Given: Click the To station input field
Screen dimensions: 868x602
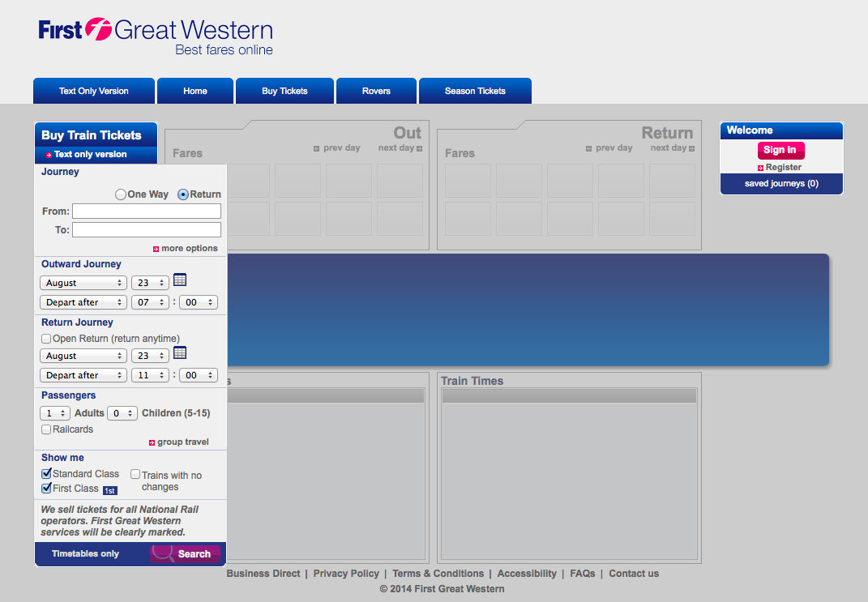Looking at the screenshot, I should pyautogui.click(x=147, y=229).
